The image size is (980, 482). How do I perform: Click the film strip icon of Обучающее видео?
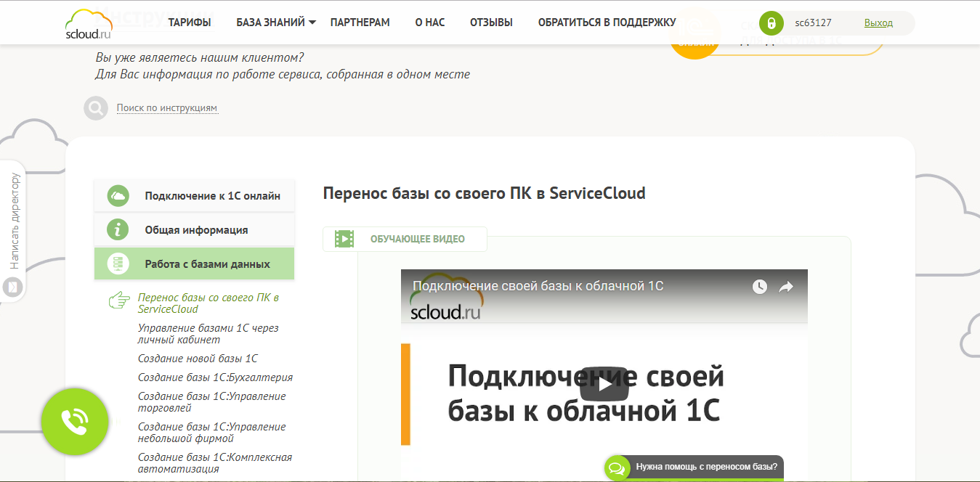(344, 239)
